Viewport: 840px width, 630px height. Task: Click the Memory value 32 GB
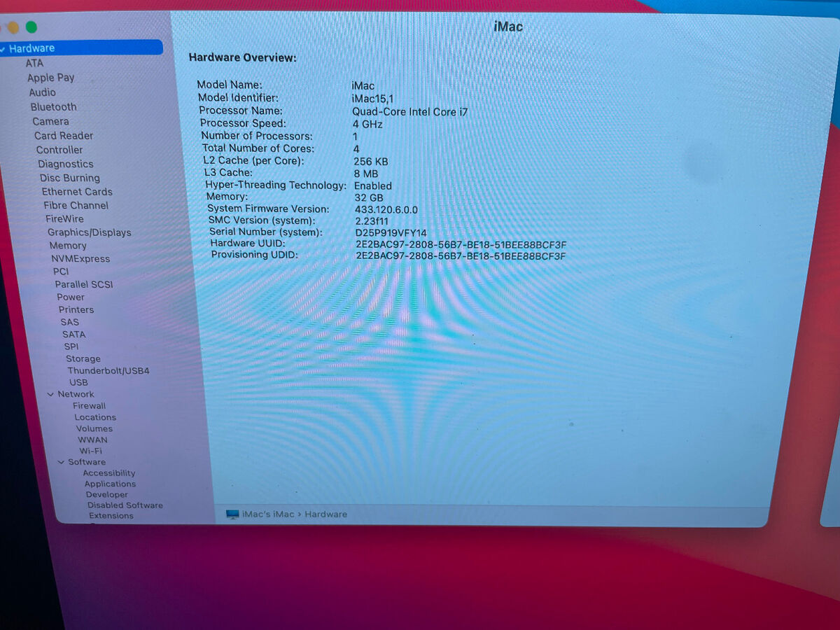tap(369, 198)
